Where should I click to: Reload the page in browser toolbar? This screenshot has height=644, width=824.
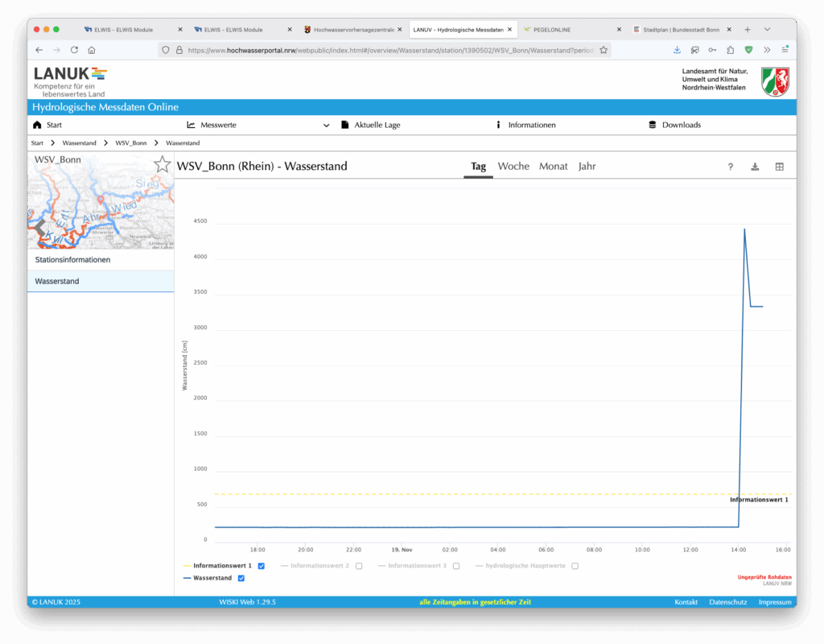[74, 50]
